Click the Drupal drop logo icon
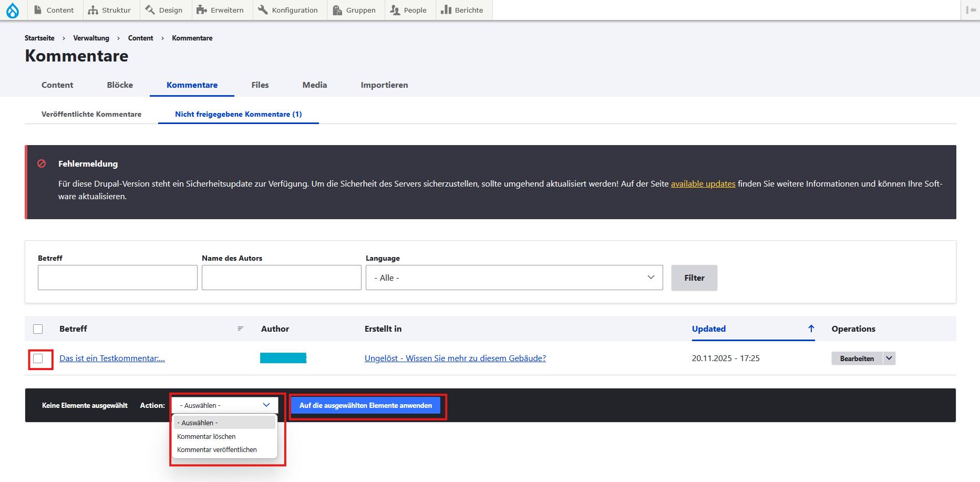This screenshot has width=980, height=482. pos(13,10)
